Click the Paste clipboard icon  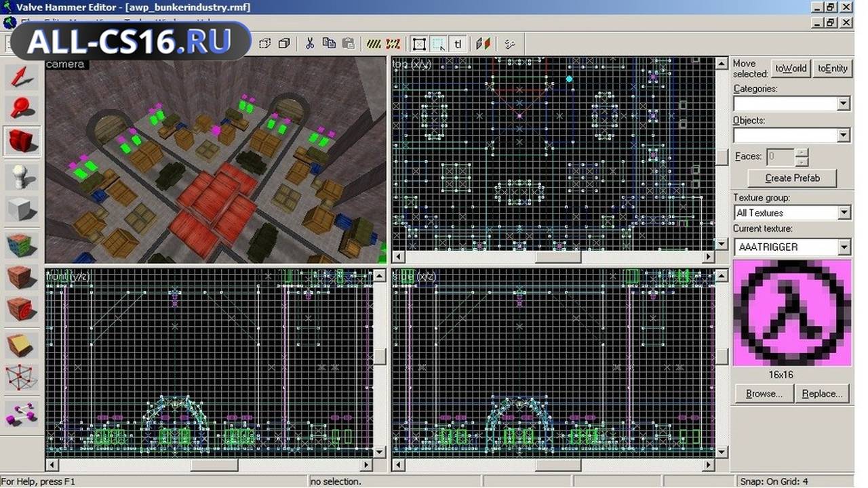tap(349, 43)
